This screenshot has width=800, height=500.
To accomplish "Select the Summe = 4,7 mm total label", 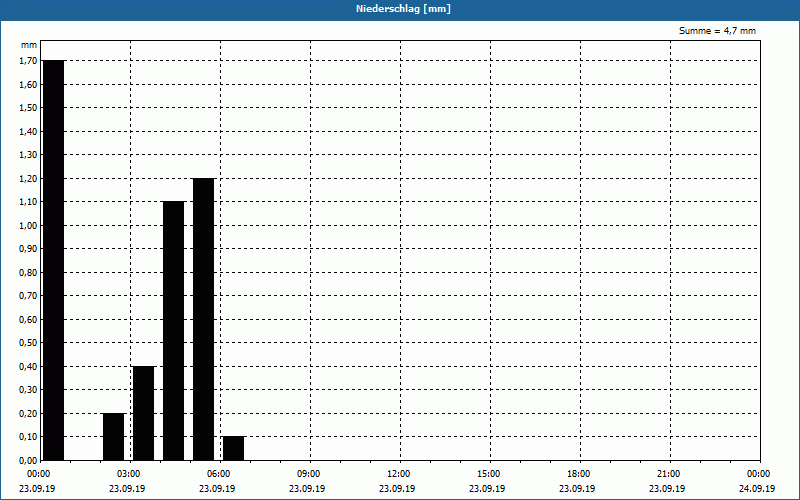I will 717,31.
